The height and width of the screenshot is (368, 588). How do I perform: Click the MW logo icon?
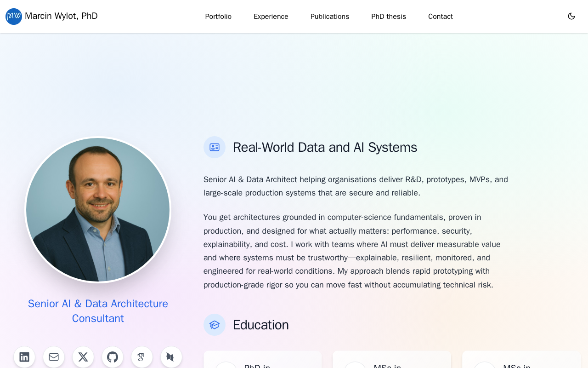coord(14,17)
